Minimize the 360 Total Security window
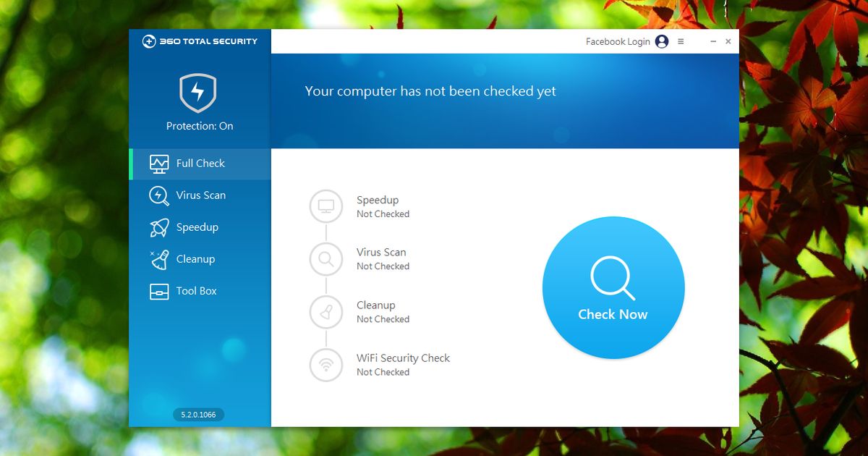868x456 pixels. 712,42
